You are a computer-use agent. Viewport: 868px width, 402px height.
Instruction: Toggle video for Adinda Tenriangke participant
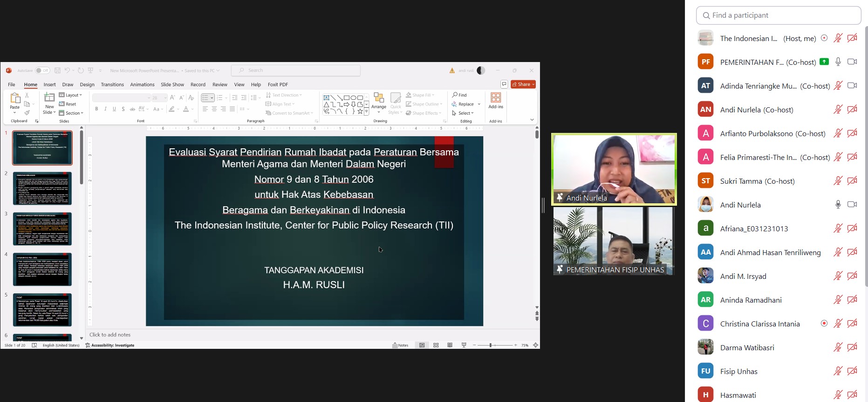(852, 86)
